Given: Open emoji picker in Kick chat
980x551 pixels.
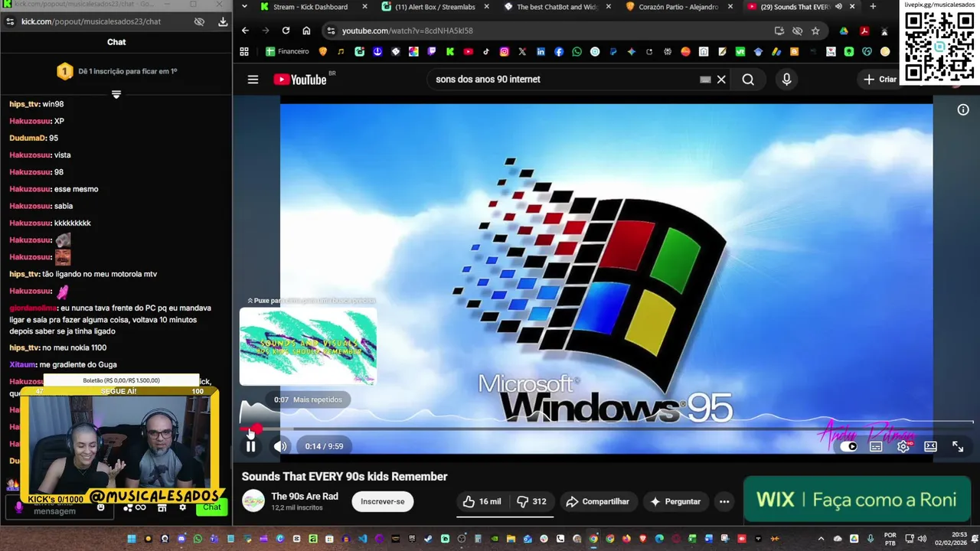Looking at the screenshot, I should click(x=100, y=507).
